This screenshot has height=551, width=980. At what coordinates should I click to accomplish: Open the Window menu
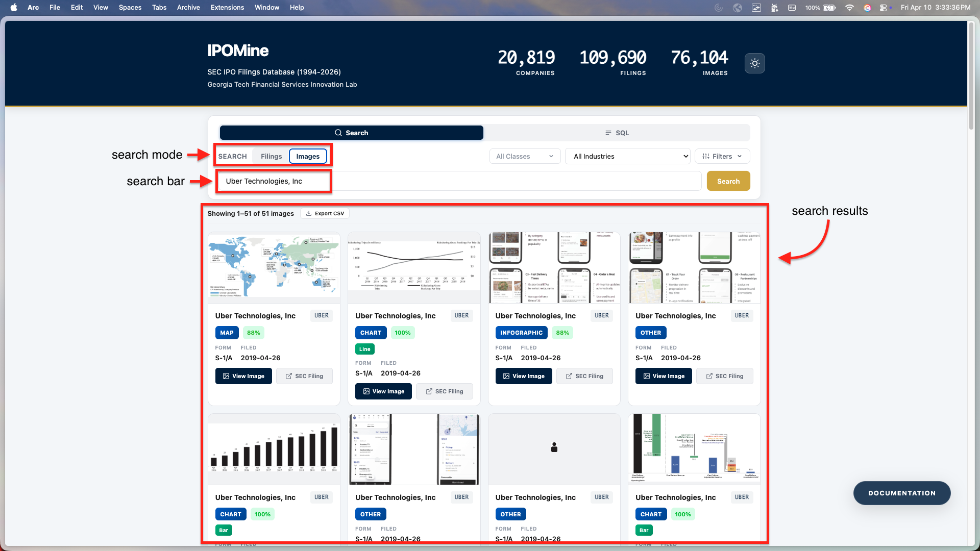coord(267,7)
